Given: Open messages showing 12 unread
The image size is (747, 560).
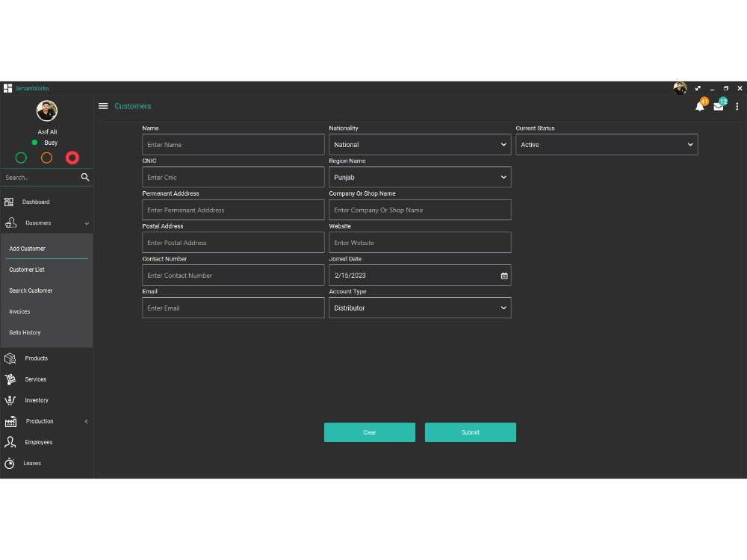Looking at the screenshot, I should pos(719,106).
